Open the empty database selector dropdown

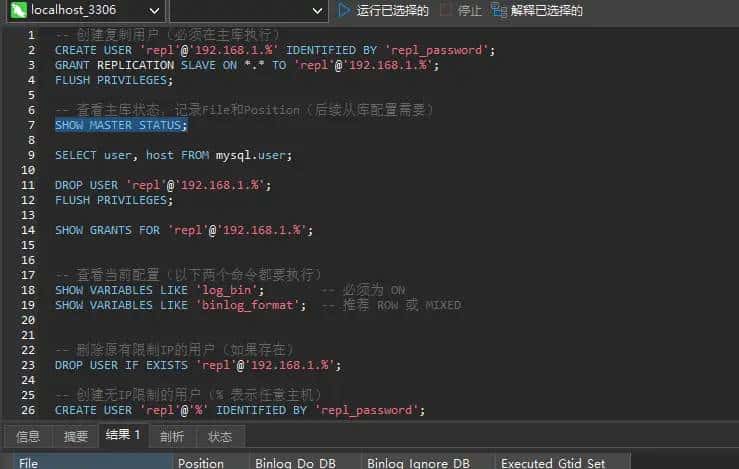click(249, 10)
